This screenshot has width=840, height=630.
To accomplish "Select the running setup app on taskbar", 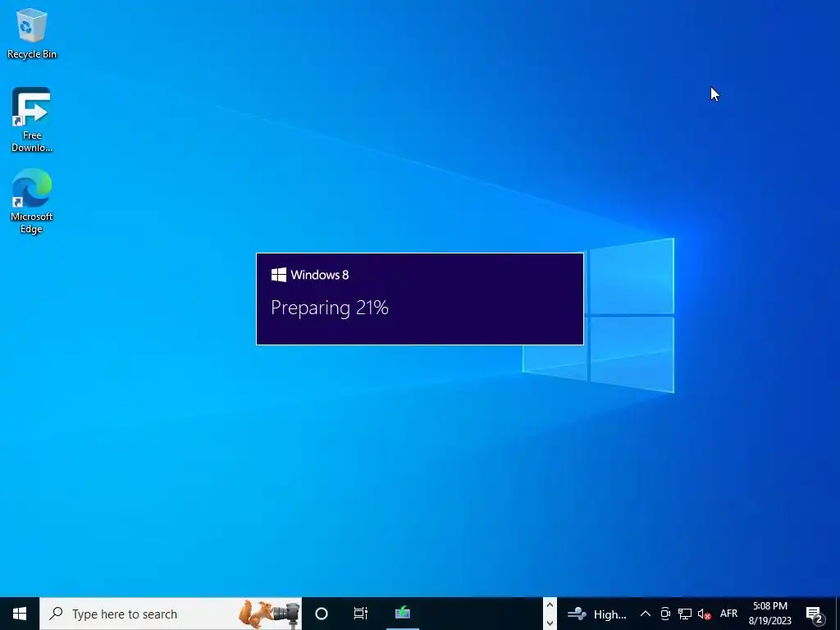I will [x=402, y=614].
